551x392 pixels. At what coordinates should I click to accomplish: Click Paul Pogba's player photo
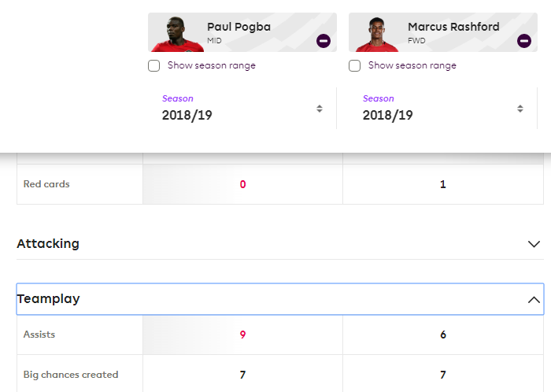pyautogui.click(x=178, y=34)
